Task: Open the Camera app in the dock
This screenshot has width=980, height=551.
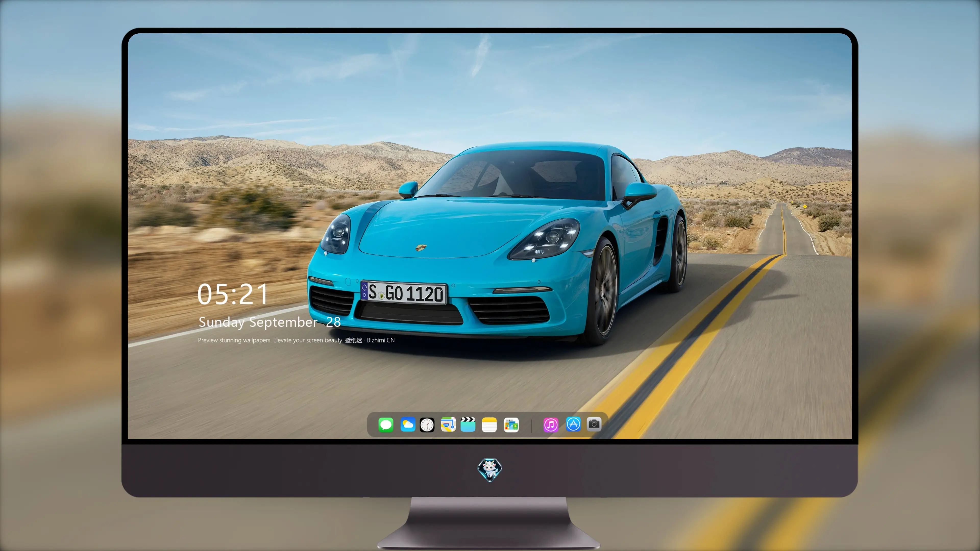Action: [594, 424]
